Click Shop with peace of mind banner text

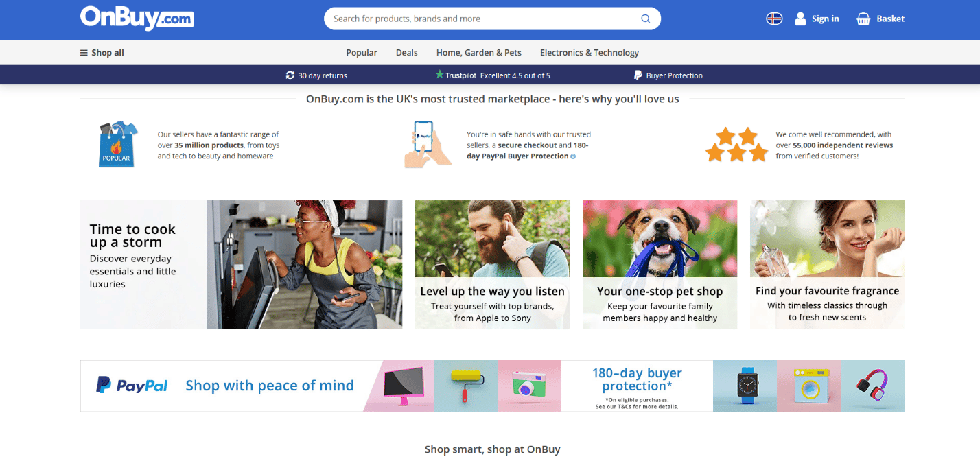(270, 386)
